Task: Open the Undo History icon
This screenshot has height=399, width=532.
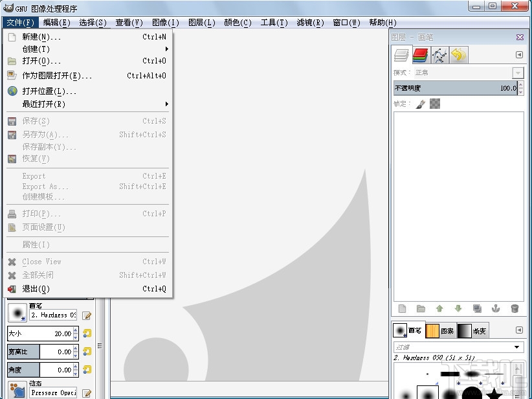Action: (x=458, y=54)
